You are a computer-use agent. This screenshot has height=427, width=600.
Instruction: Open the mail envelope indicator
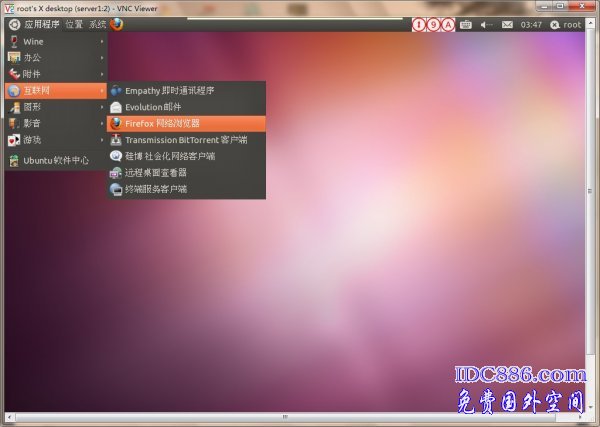pos(507,24)
